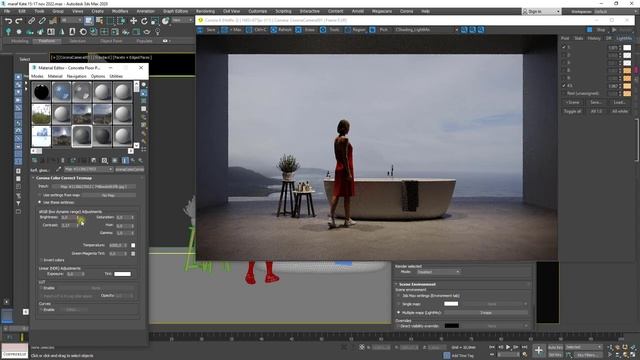Click the light bulb icon in second toolbar row
Screen dimensions: 640x360
point(158,31)
